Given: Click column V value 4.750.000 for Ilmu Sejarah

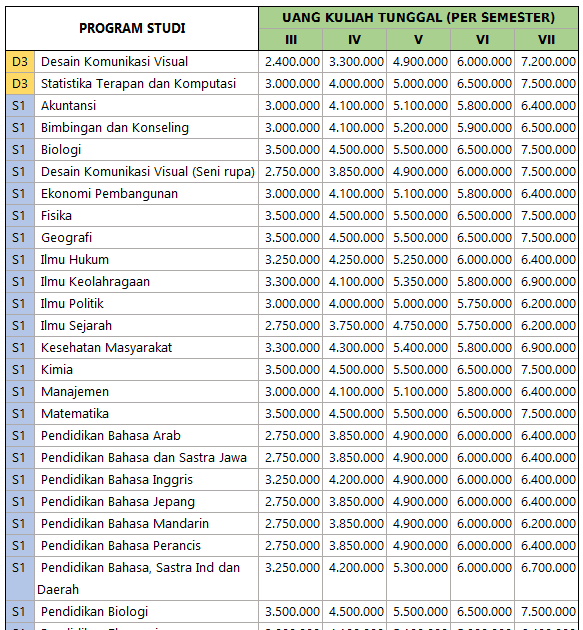Looking at the screenshot, I should (x=420, y=326).
